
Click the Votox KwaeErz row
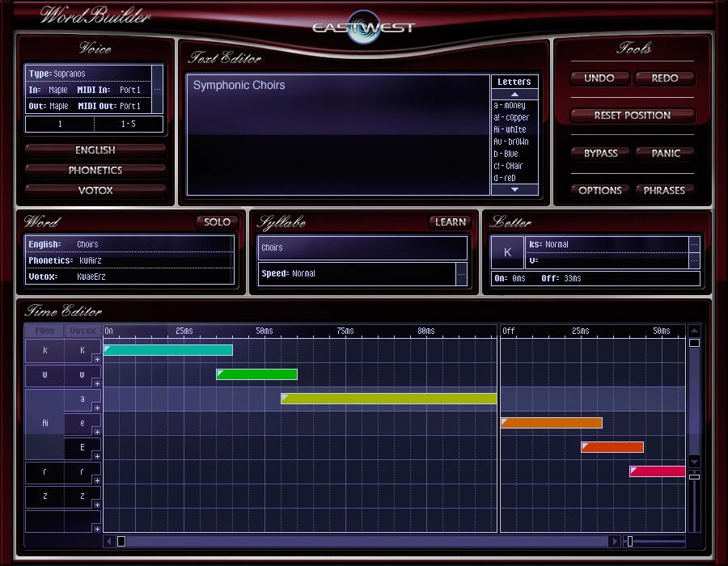(129, 277)
